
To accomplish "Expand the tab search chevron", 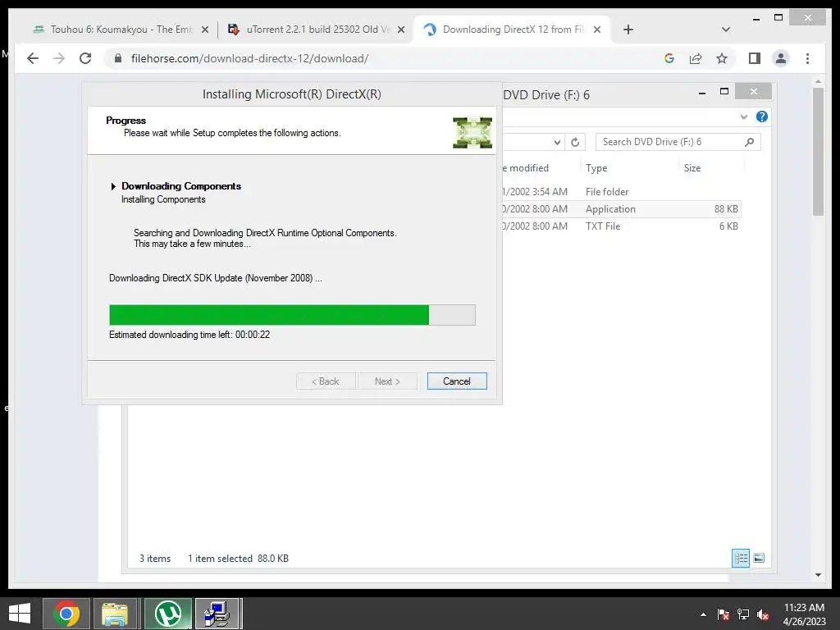I will point(726,30).
